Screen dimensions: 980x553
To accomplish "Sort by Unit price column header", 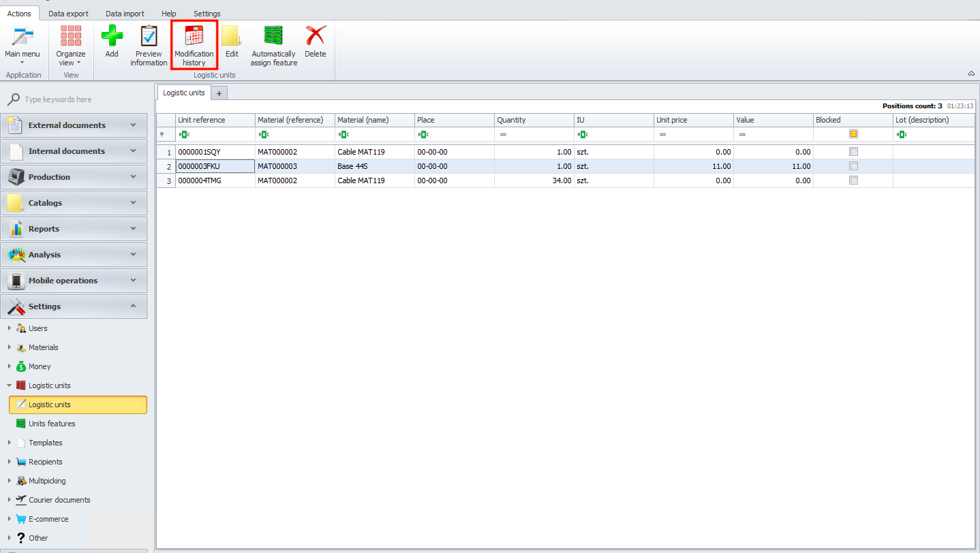I will [x=693, y=120].
